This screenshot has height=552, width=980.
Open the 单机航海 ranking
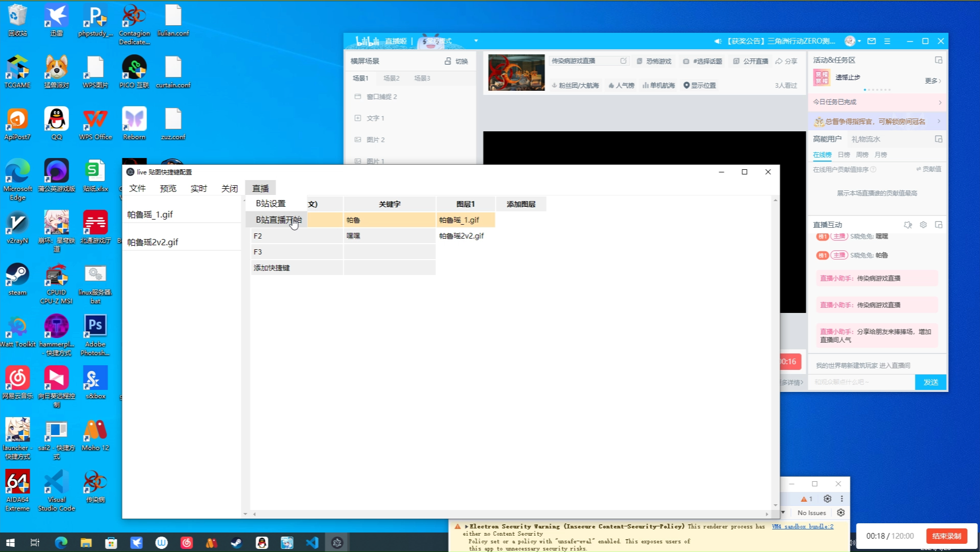tap(659, 85)
